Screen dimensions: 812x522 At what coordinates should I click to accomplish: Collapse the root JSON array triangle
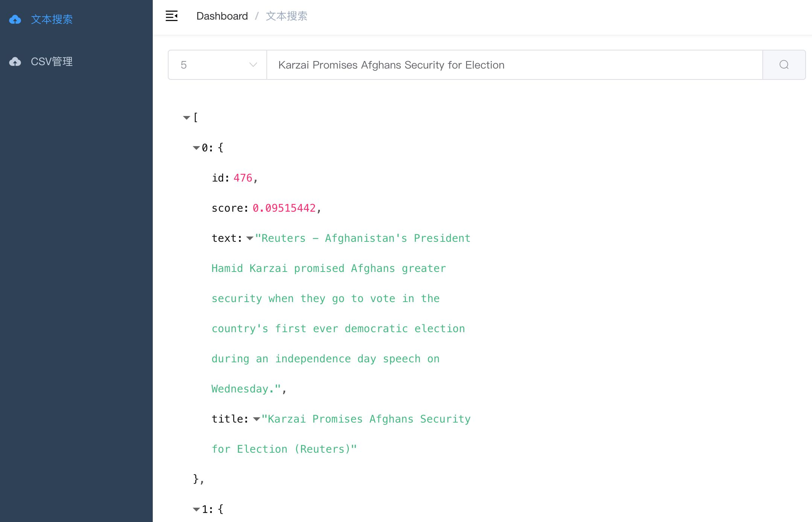coord(187,118)
